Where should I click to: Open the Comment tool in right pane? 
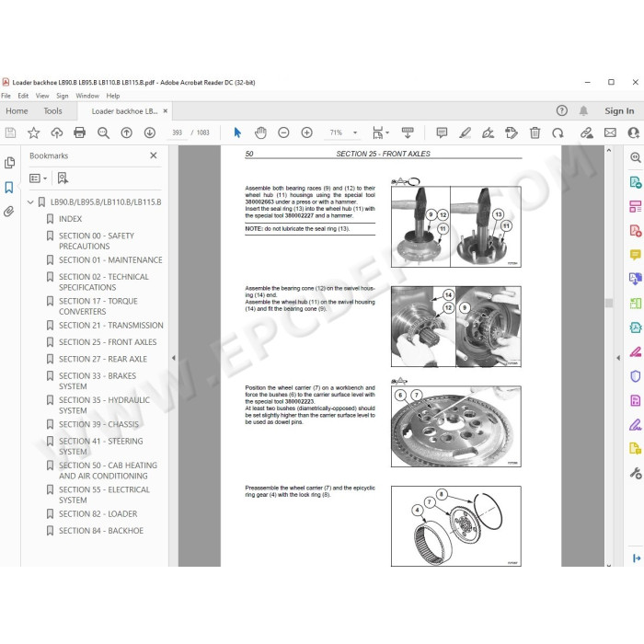[x=635, y=255]
